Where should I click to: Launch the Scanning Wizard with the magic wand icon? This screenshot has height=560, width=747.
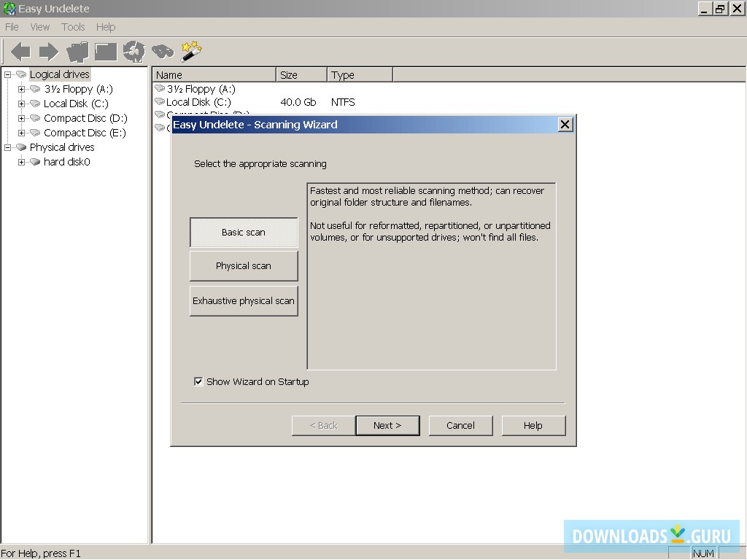(190, 51)
